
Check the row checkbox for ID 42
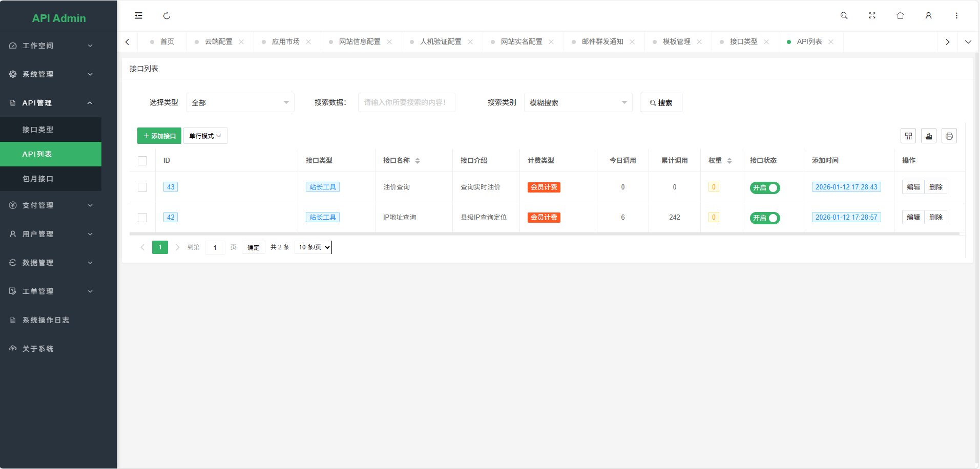pyautogui.click(x=142, y=217)
